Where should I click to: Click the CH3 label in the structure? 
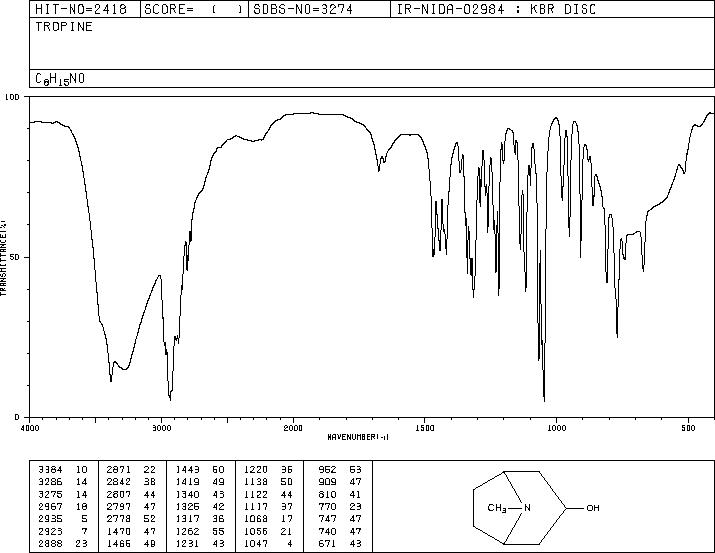(x=497, y=508)
